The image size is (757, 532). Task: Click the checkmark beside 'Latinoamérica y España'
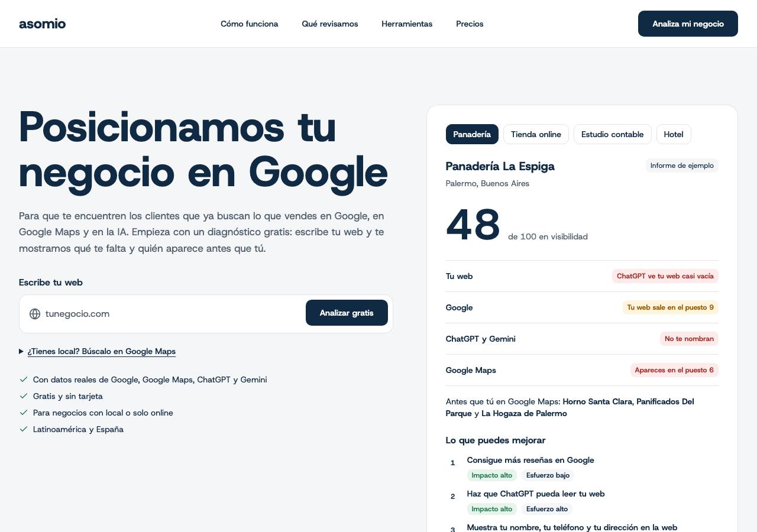[24, 429]
